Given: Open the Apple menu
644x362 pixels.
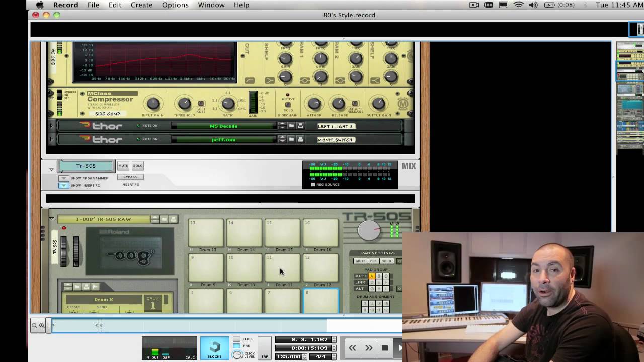Looking at the screenshot, I should pos(40,5).
